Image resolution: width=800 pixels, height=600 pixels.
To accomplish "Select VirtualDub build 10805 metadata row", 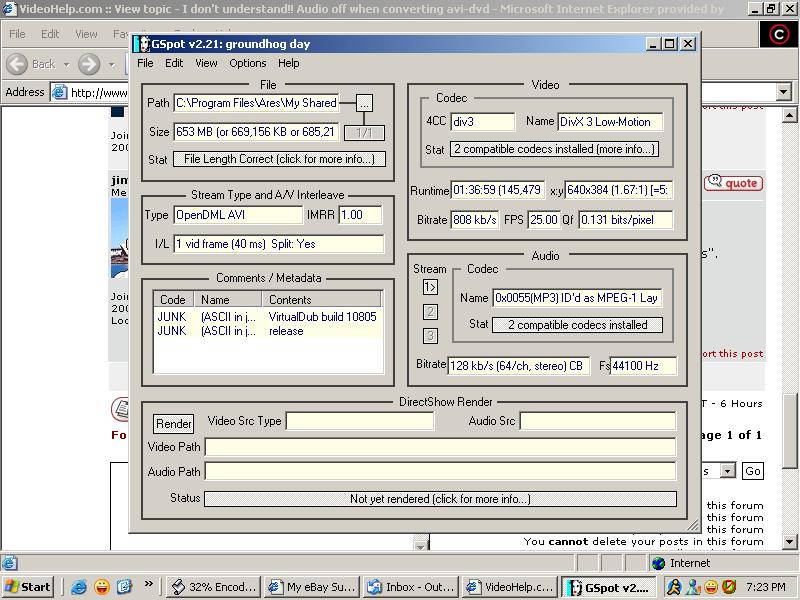I will pos(268,317).
